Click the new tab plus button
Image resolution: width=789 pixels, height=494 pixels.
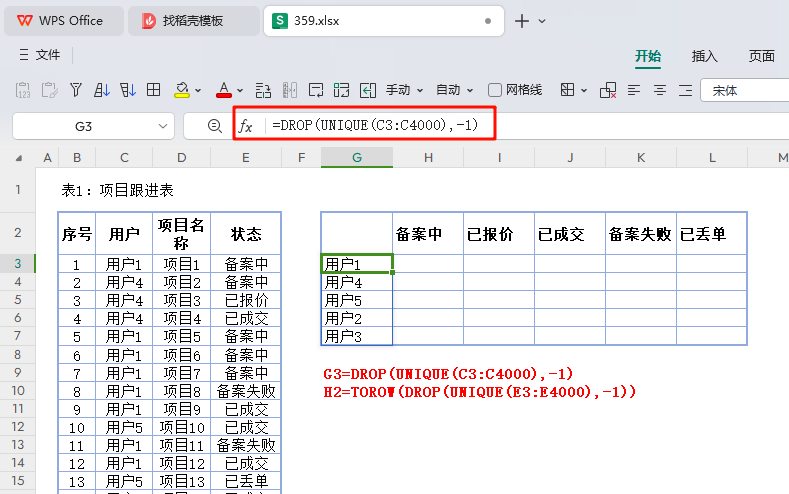click(x=522, y=21)
